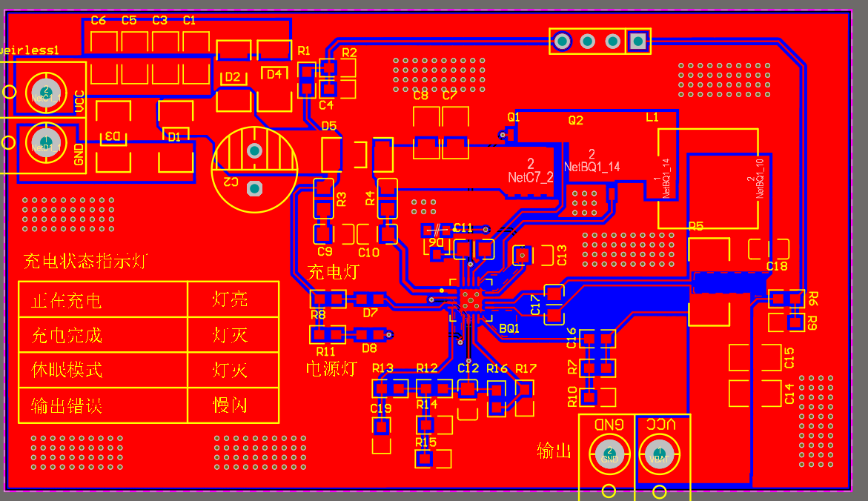Select the R12 designator
868x501 pixels.
pos(427,368)
